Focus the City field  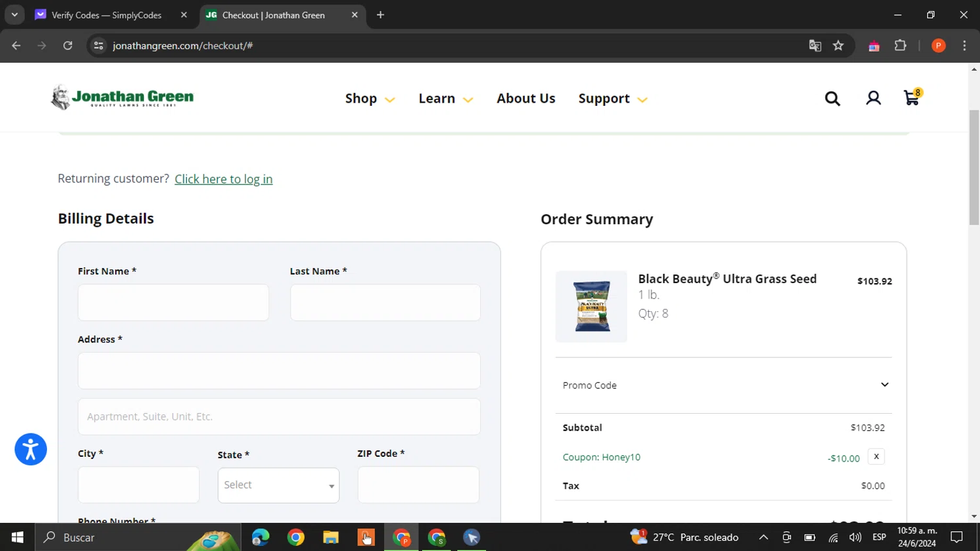pos(139,484)
